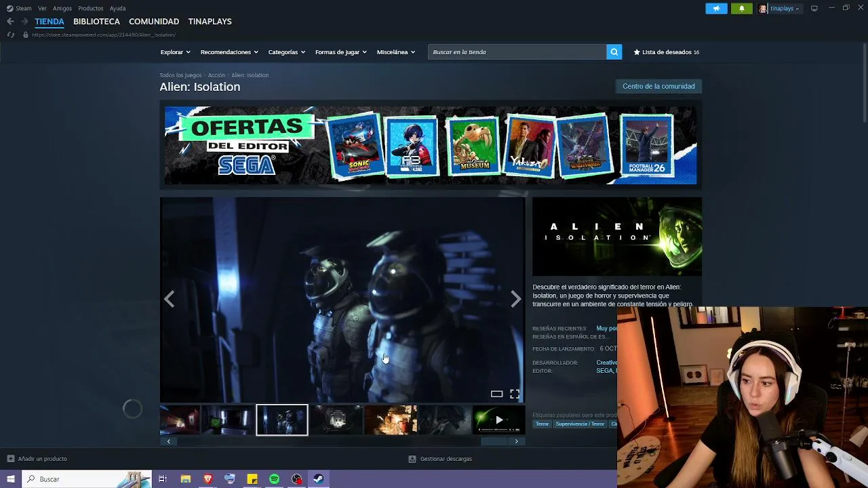
Task: Switch to Big Picture mode via the monitor icon
Action: tap(814, 8)
